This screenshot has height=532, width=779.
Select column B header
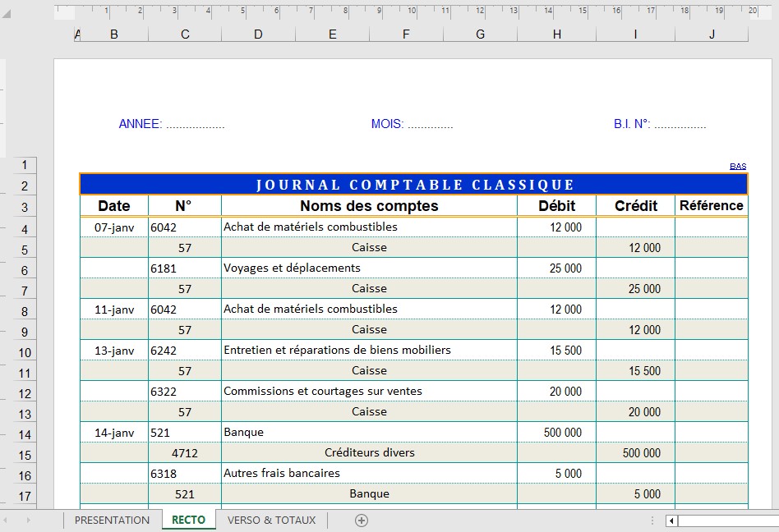114,34
